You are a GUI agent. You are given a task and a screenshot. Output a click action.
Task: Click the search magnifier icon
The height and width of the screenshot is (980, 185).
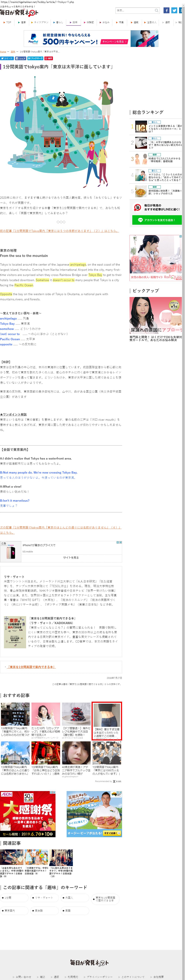click(x=156, y=10)
